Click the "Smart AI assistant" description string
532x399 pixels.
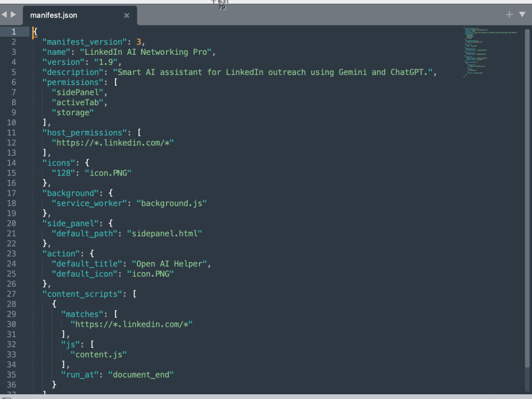(273, 72)
